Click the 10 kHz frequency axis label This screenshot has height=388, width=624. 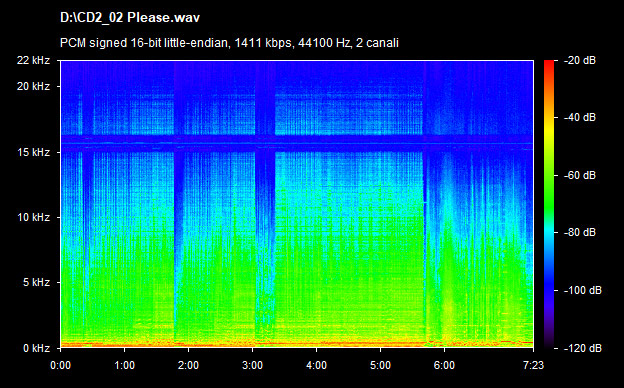click(x=33, y=217)
